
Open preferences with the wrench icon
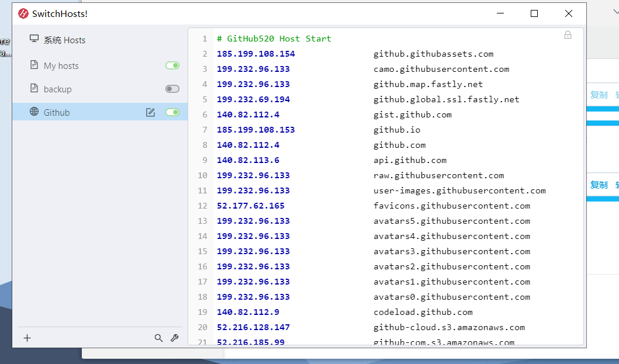tap(175, 338)
